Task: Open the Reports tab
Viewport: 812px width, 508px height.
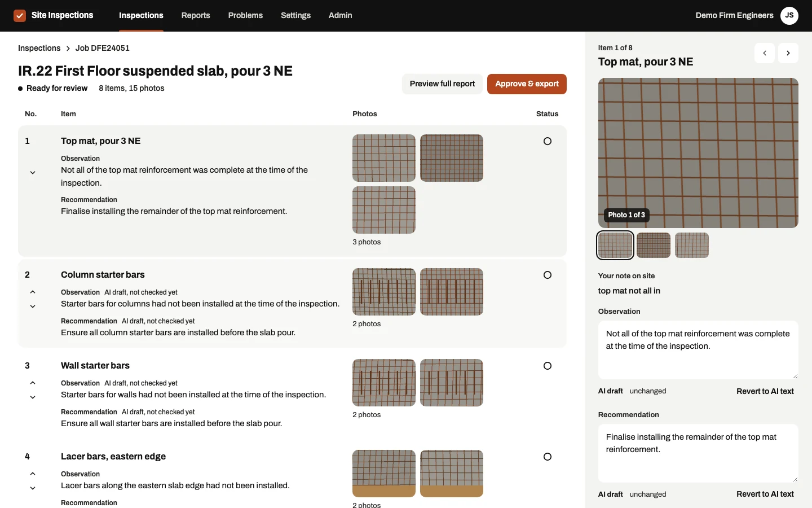Action: tap(196, 16)
